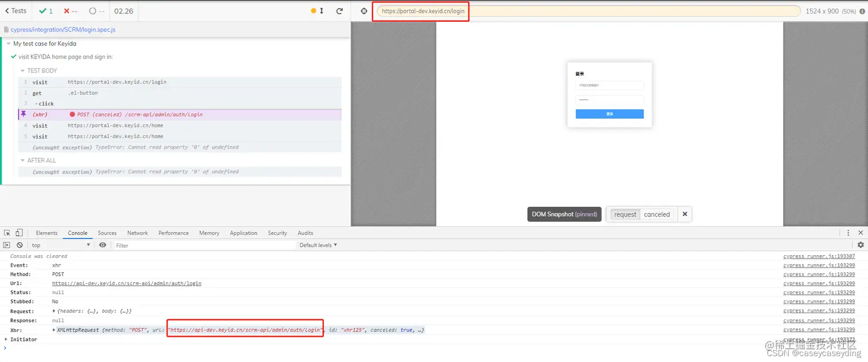Open the Audits tab
868x362 pixels.
point(305,233)
